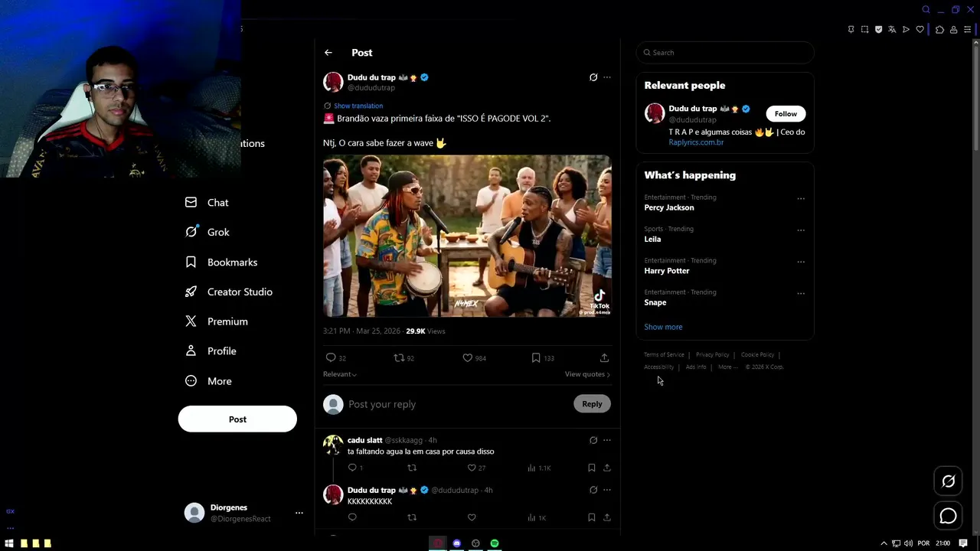
Task: Open more options on Dudu's KKKKKKKKKK reply
Action: [607, 490]
